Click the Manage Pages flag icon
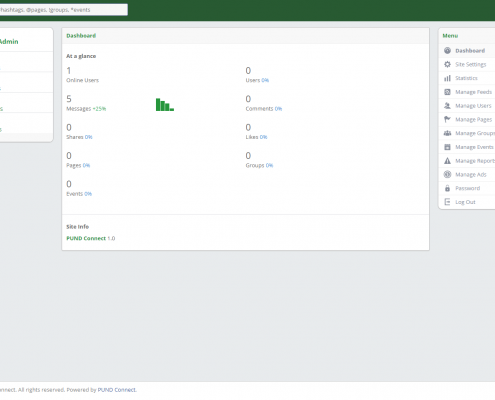This screenshot has width=495, height=400. click(x=447, y=119)
